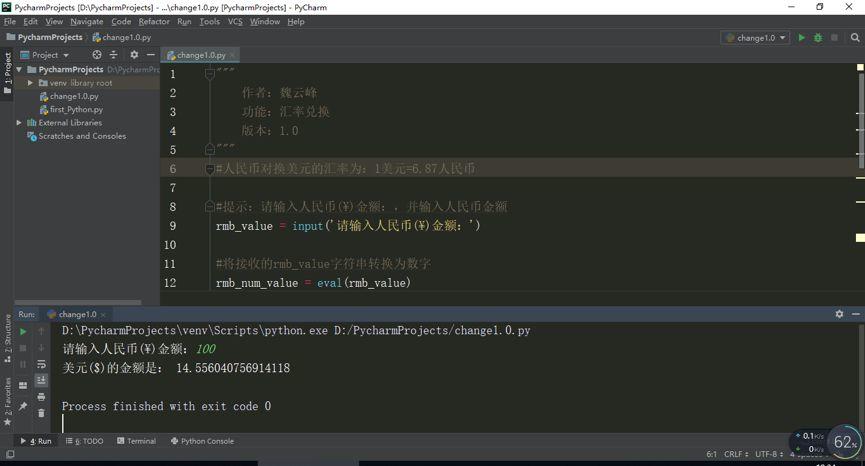This screenshot has width=865, height=466.
Task: Select the change1.0.py editor tab
Action: pos(201,55)
